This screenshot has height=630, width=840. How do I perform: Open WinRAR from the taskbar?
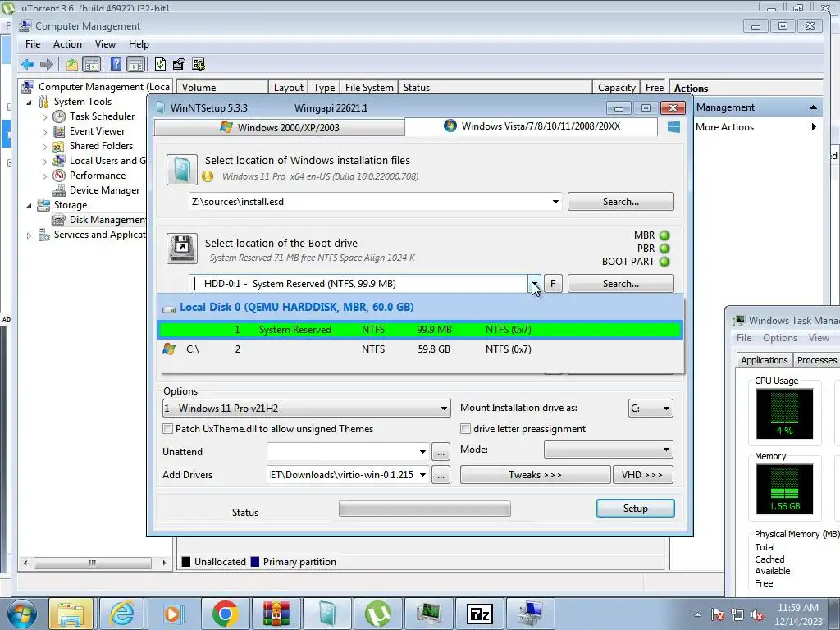point(276,614)
